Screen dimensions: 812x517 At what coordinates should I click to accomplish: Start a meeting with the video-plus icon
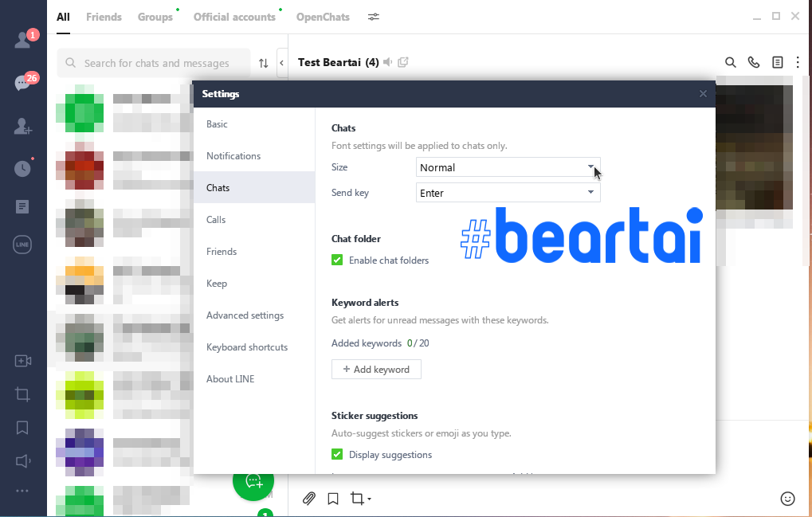pyautogui.click(x=23, y=361)
